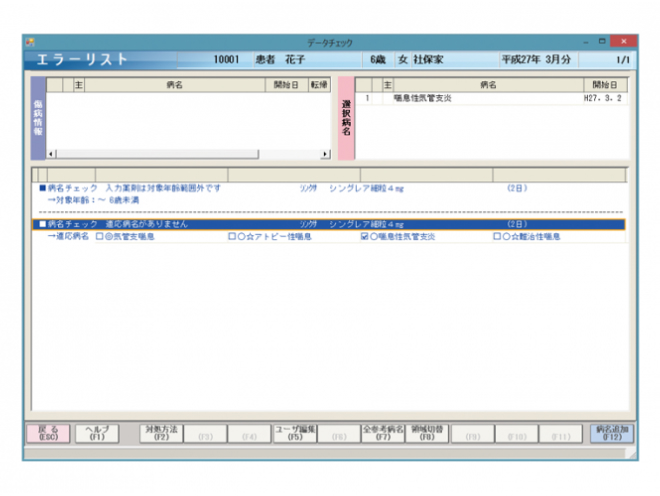Viewport: 660px width, 496px height.
Task: Click 病名追加 (F12) button
Action: [612, 433]
